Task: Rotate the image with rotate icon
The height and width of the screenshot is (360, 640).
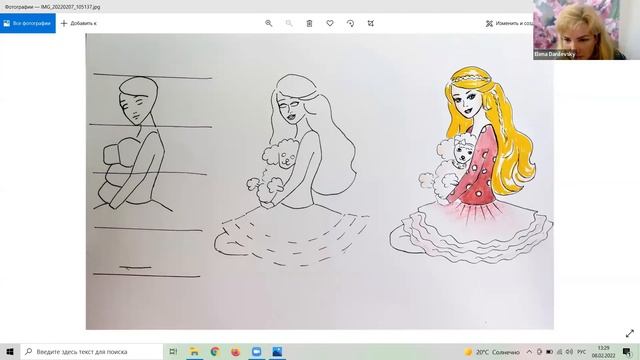Action: pos(350,23)
